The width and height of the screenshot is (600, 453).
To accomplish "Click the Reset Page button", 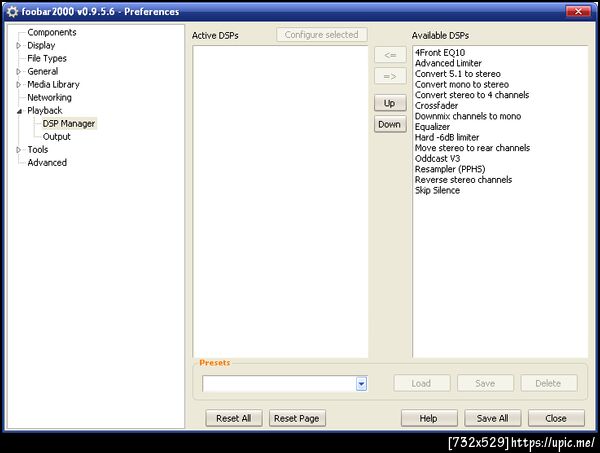I will [297, 418].
